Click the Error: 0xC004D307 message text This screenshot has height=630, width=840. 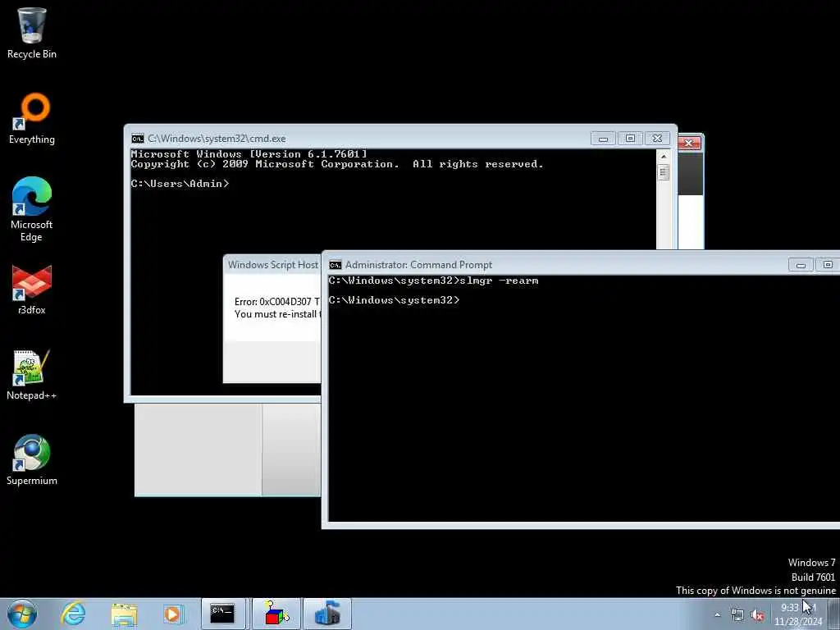point(277,302)
